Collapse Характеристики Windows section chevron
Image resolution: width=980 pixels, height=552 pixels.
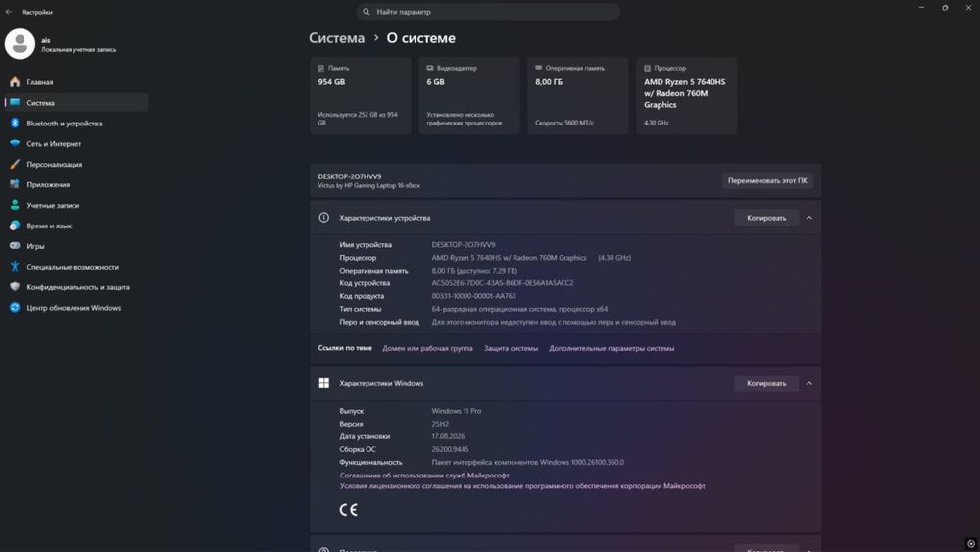point(809,383)
